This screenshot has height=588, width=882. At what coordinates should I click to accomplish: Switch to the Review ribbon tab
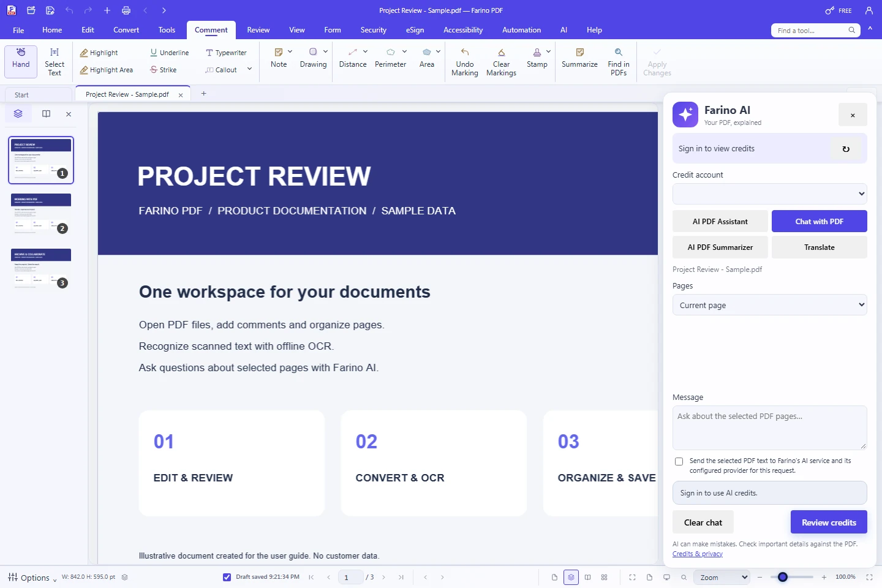click(x=258, y=30)
